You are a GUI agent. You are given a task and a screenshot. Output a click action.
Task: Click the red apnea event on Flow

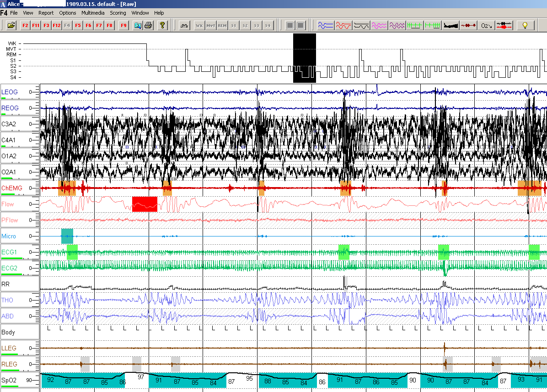point(145,204)
